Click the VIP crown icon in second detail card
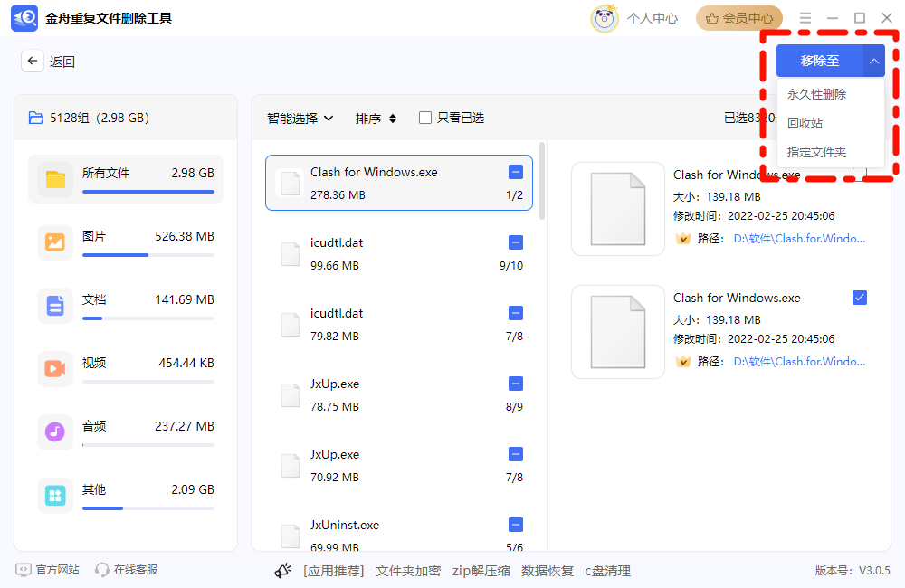Image resolution: width=905 pixels, height=588 pixels. coord(682,361)
